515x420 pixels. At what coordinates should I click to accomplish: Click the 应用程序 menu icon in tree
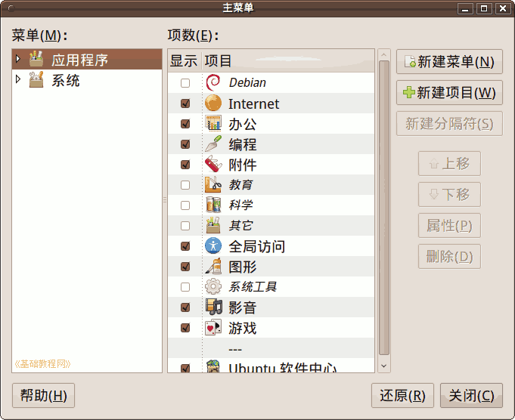[36, 59]
